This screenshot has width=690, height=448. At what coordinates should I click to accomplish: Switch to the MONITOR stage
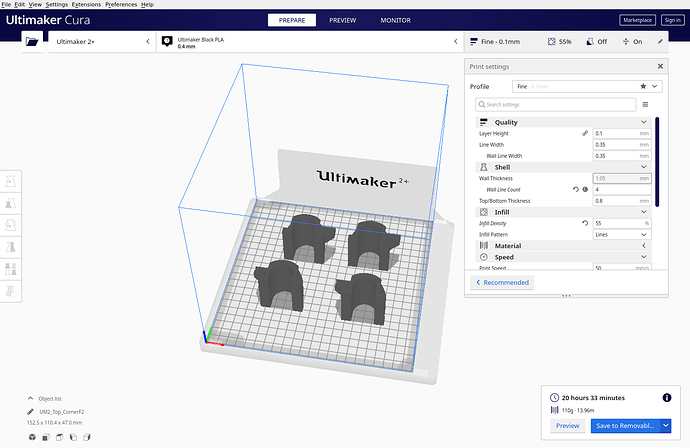[396, 20]
